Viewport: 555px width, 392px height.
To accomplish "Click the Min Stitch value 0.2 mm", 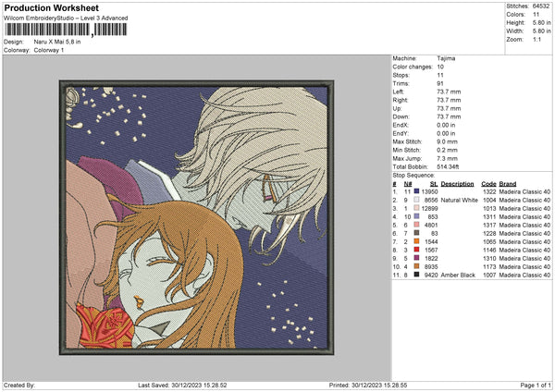I will coord(447,150).
